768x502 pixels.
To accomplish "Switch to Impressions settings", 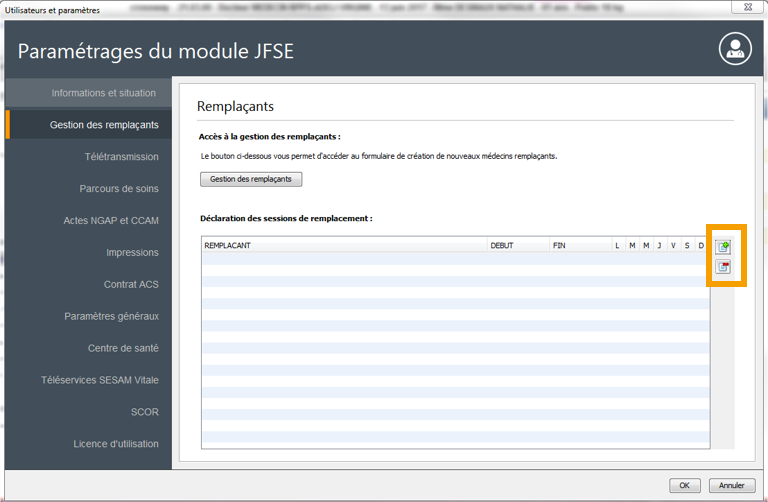I will pos(89,252).
